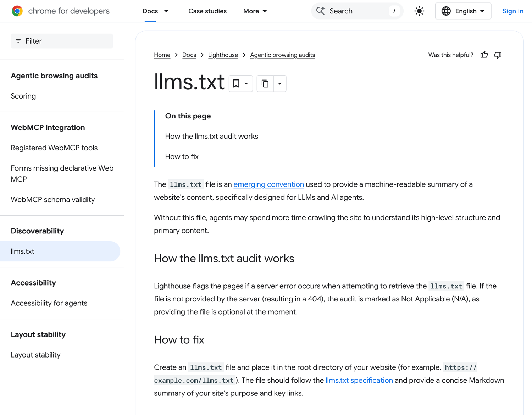The width and height of the screenshot is (532, 415).
Task: Go to Case studies
Action: pyautogui.click(x=207, y=11)
